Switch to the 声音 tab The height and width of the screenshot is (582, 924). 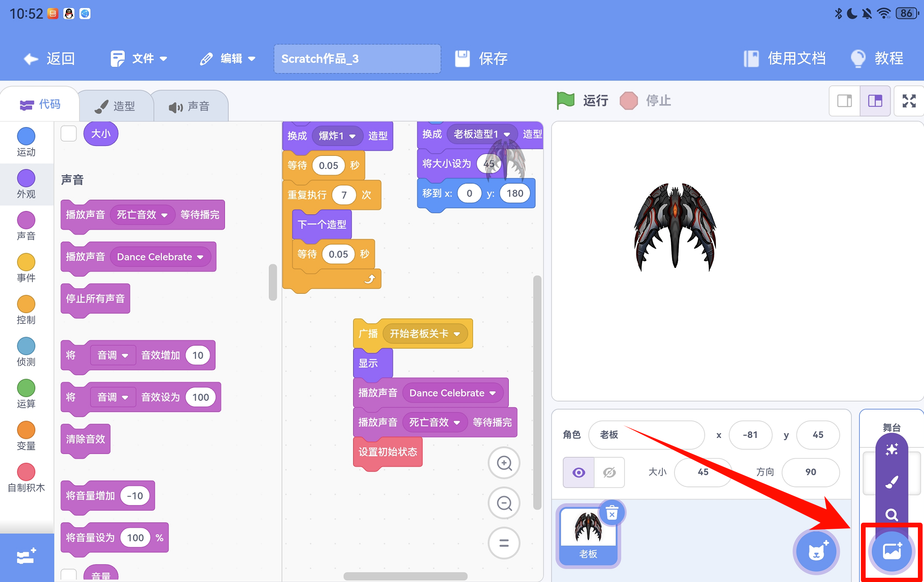[x=190, y=106]
